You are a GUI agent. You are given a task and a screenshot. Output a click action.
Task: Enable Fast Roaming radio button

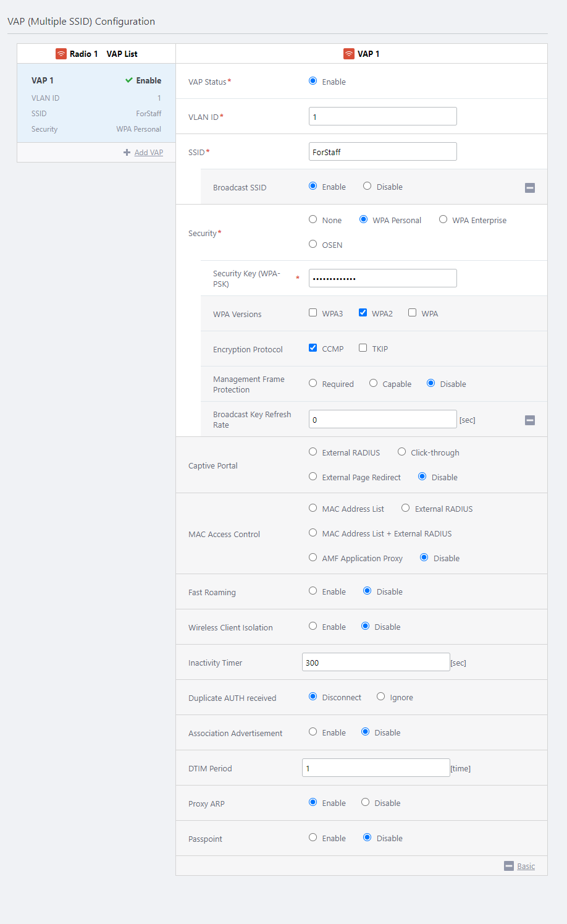[x=313, y=591]
